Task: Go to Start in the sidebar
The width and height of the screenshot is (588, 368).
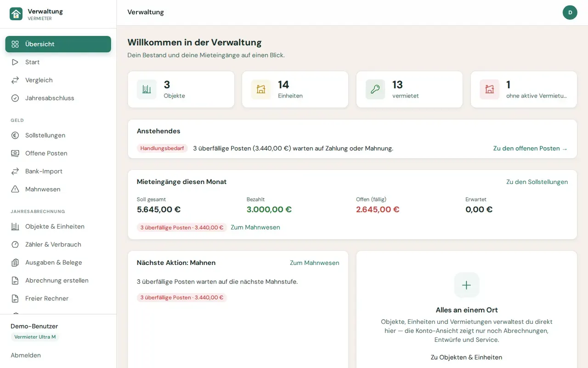Action: pos(58,62)
